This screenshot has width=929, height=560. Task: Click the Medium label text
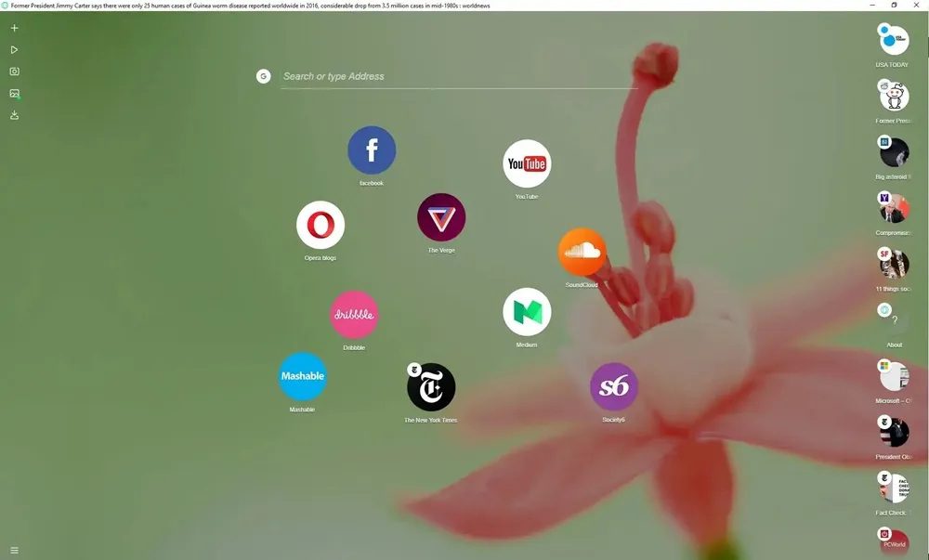pos(527,345)
